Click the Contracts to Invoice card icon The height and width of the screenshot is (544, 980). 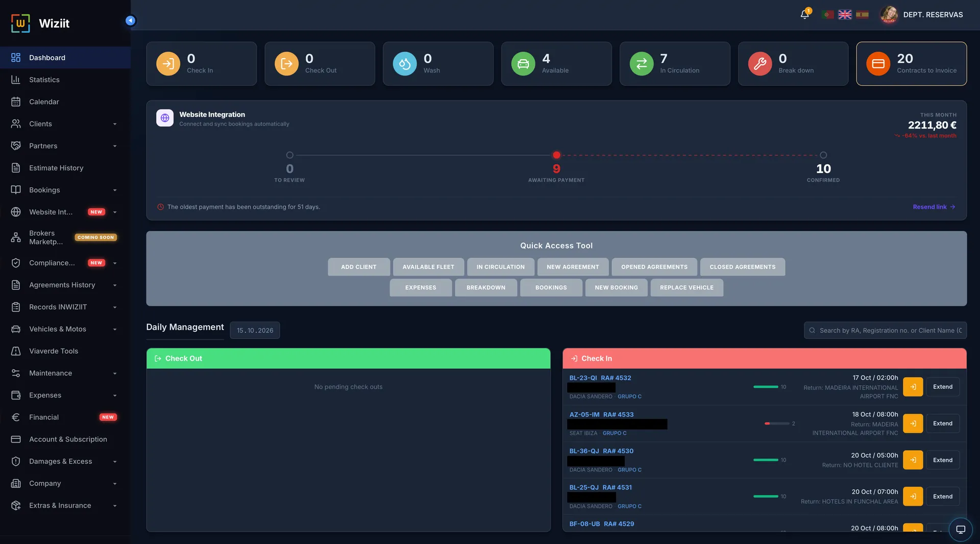(x=878, y=64)
